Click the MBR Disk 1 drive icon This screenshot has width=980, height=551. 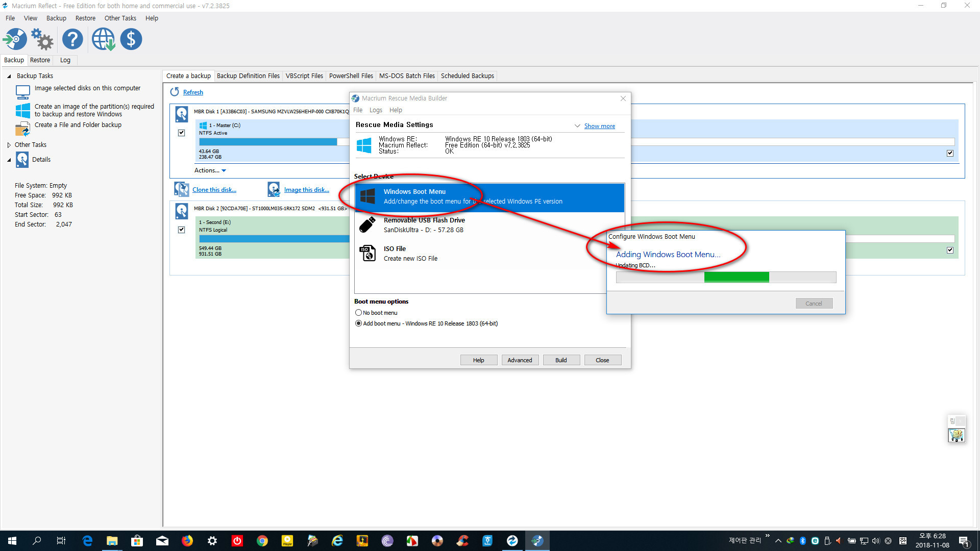[x=181, y=114]
